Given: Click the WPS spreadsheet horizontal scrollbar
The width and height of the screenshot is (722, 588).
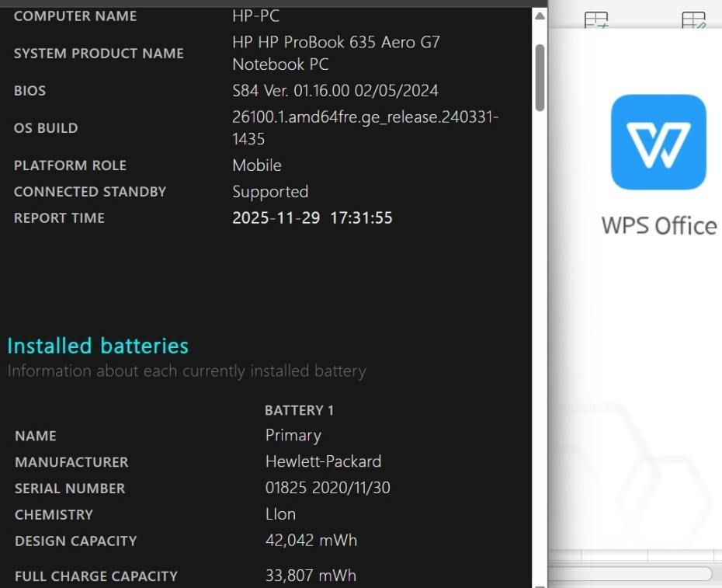Looking at the screenshot, I should 630,574.
